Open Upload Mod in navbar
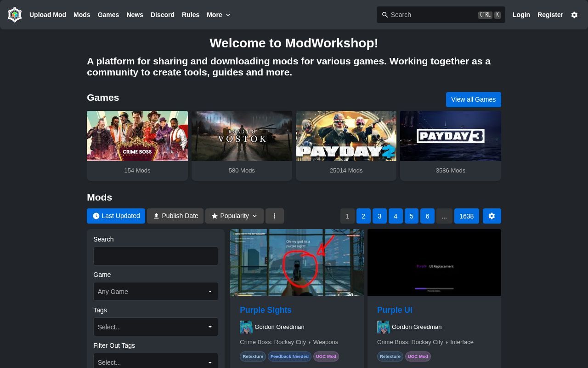 pos(48,15)
